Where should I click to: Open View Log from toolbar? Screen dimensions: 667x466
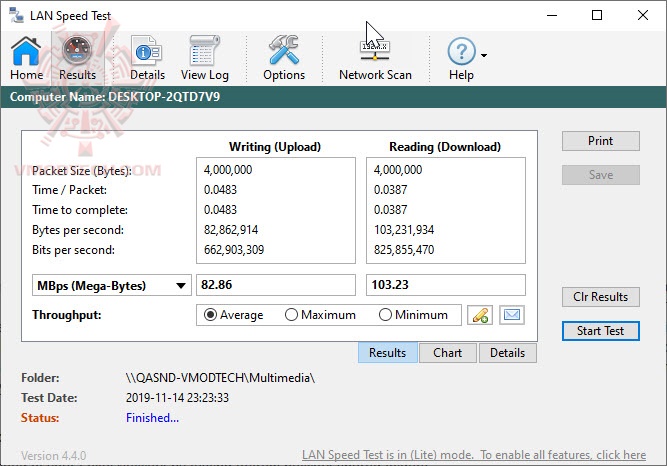pos(205,58)
